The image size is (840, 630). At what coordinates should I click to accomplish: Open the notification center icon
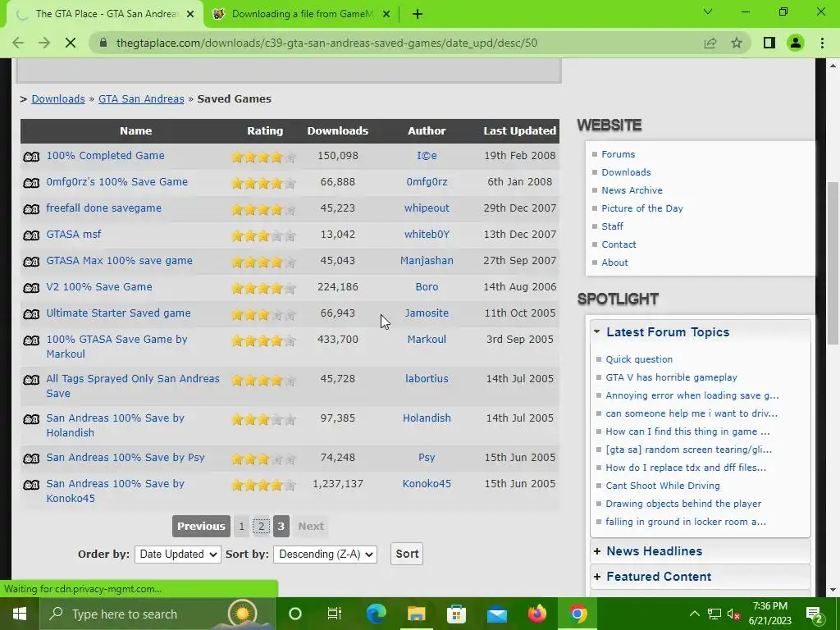(x=815, y=614)
